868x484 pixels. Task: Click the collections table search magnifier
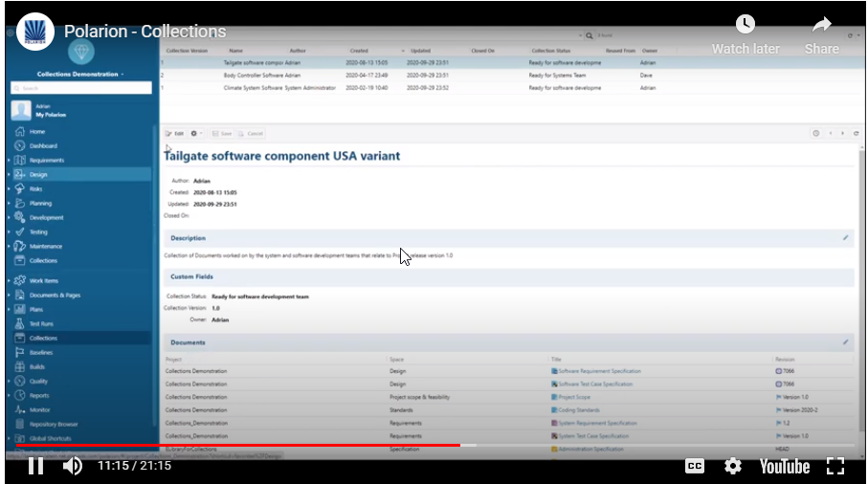[589, 35]
